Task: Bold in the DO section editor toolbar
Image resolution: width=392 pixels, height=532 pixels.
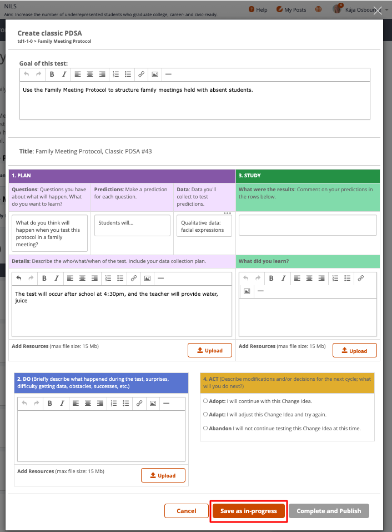Action: (50, 404)
